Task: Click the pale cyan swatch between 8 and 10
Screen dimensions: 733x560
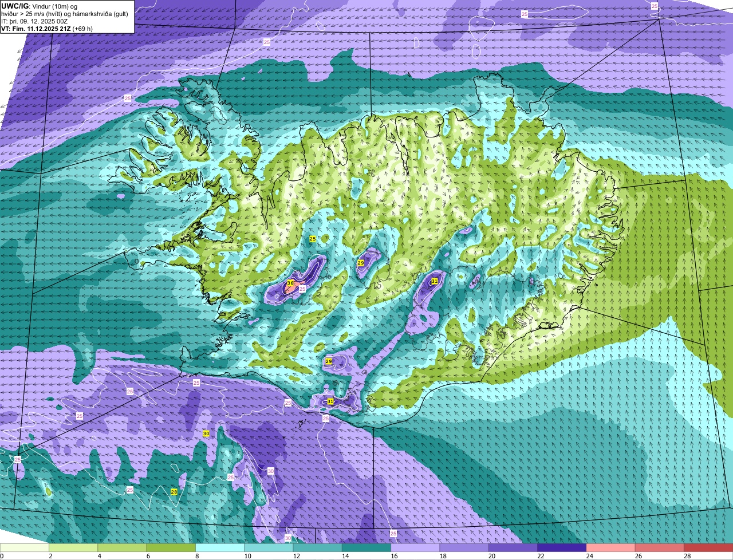Action: click(x=220, y=547)
